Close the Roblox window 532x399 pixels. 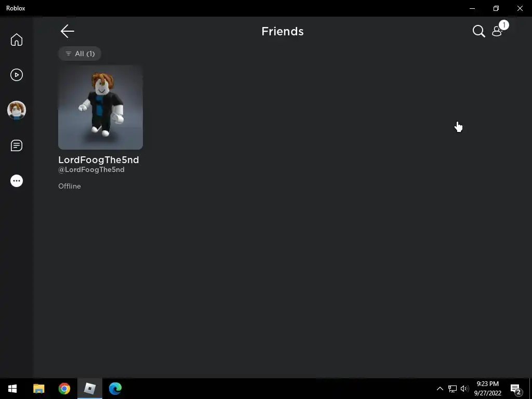click(x=520, y=8)
